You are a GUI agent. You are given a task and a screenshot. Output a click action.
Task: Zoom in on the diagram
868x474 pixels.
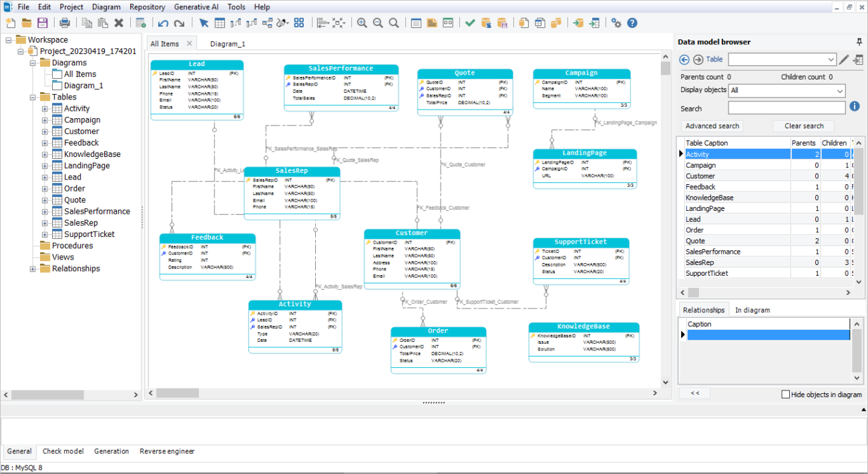coord(361,22)
